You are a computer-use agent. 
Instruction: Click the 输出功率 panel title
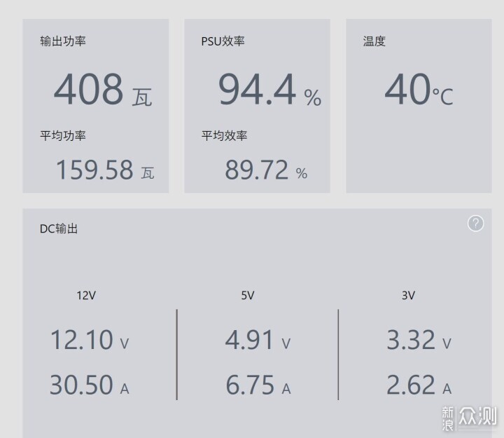pyautogui.click(x=63, y=41)
